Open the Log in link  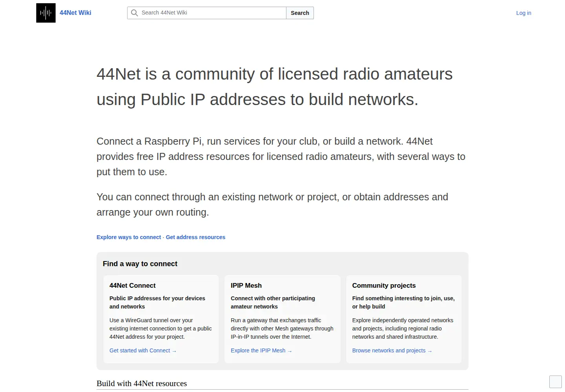(523, 13)
